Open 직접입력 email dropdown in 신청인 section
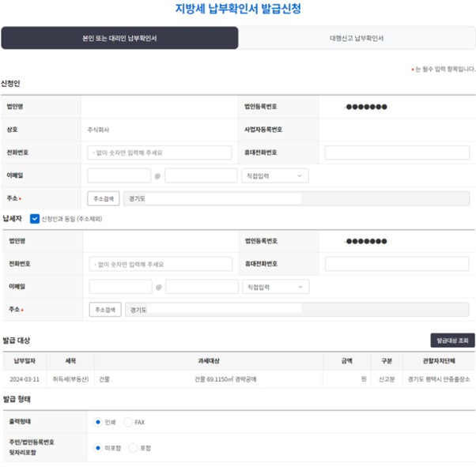The image size is (476, 467). (274, 175)
